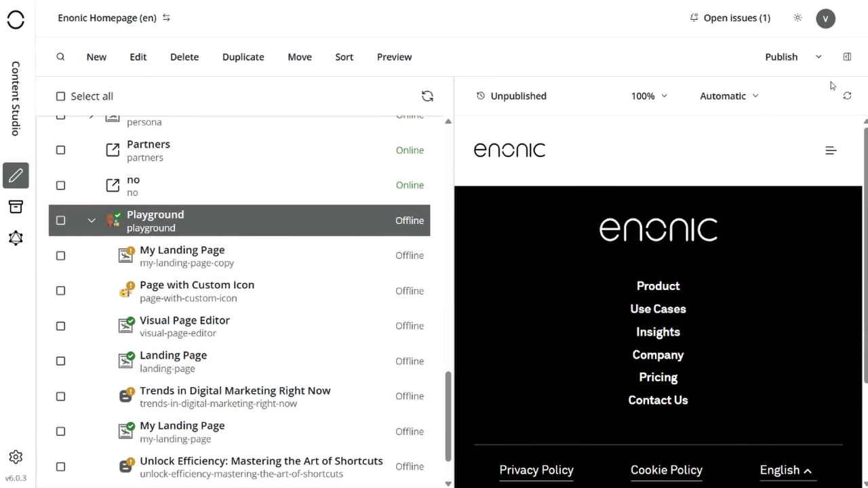Image resolution: width=868 pixels, height=488 pixels.
Task: Click the landing-page content icon
Action: click(x=126, y=361)
